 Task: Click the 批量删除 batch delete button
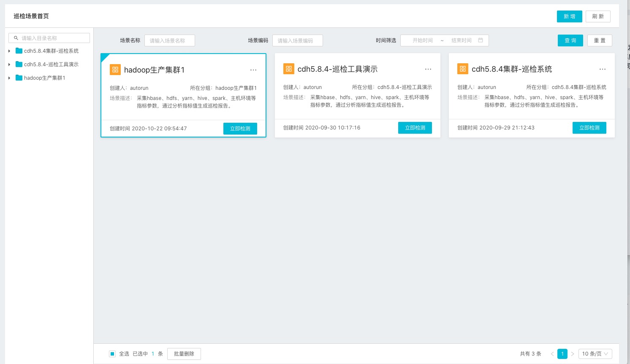(x=184, y=354)
